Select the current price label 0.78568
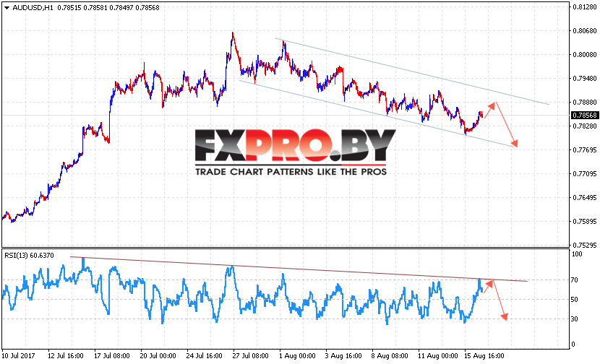This screenshot has width=600, height=364. pyautogui.click(x=585, y=115)
